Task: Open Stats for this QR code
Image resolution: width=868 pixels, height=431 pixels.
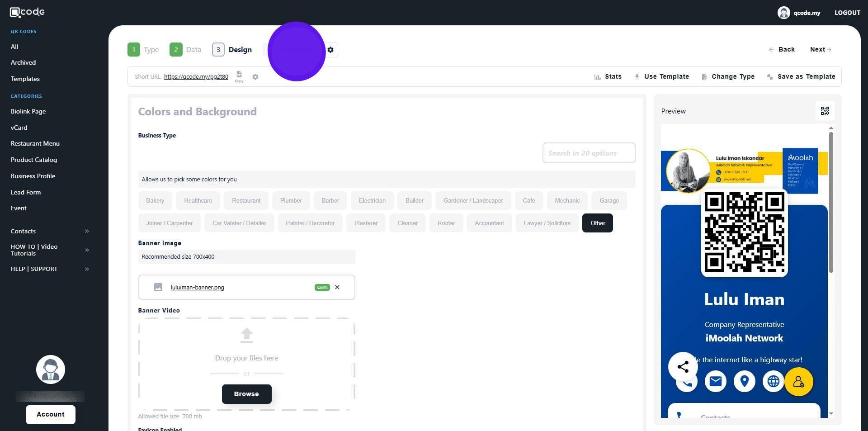Action: (x=608, y=77)
